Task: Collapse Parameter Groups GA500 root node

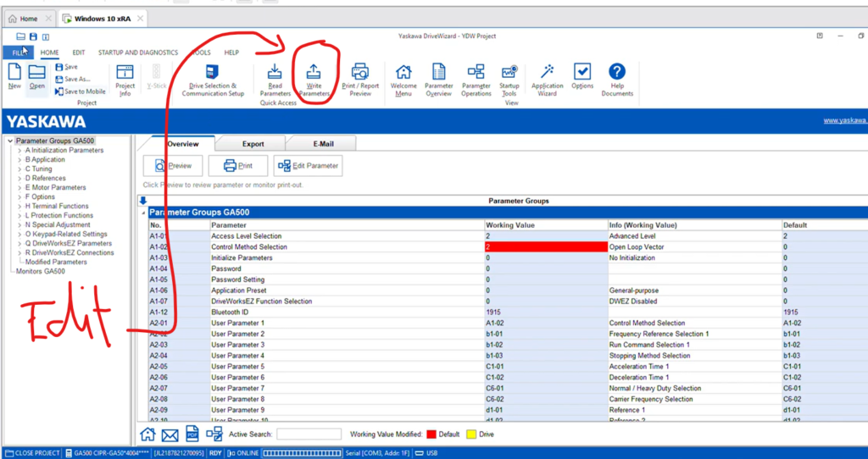Action: pyautogui.click(x=10, y=141)
